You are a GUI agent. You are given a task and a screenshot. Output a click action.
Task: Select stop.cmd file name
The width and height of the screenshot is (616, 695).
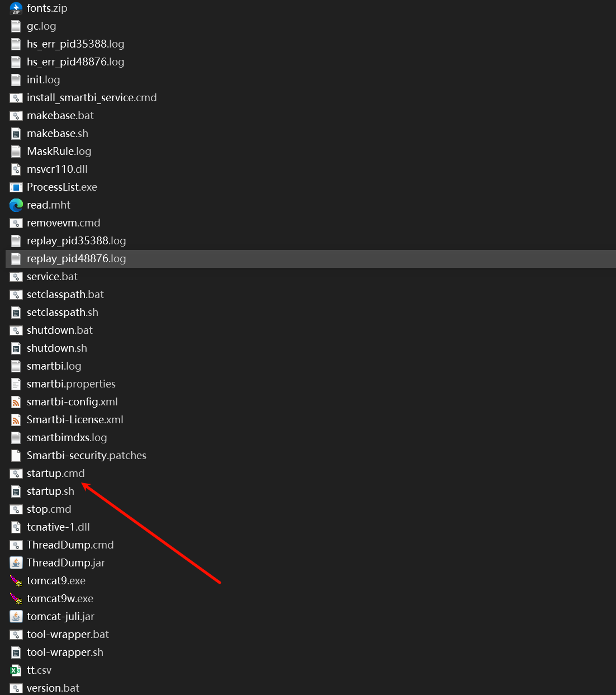pyautogui.click(x=49, y=509)
